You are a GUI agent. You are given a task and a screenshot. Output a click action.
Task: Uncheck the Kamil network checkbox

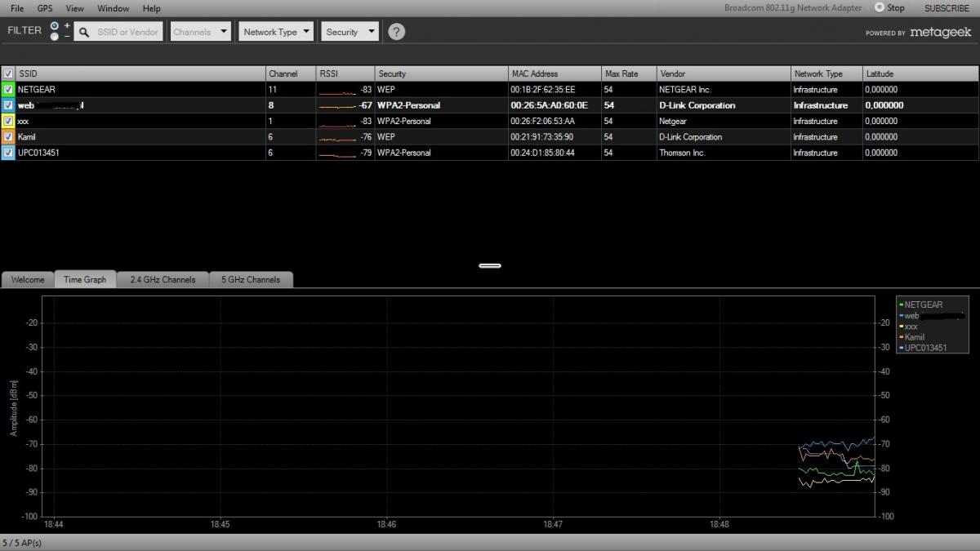(8, 137)
